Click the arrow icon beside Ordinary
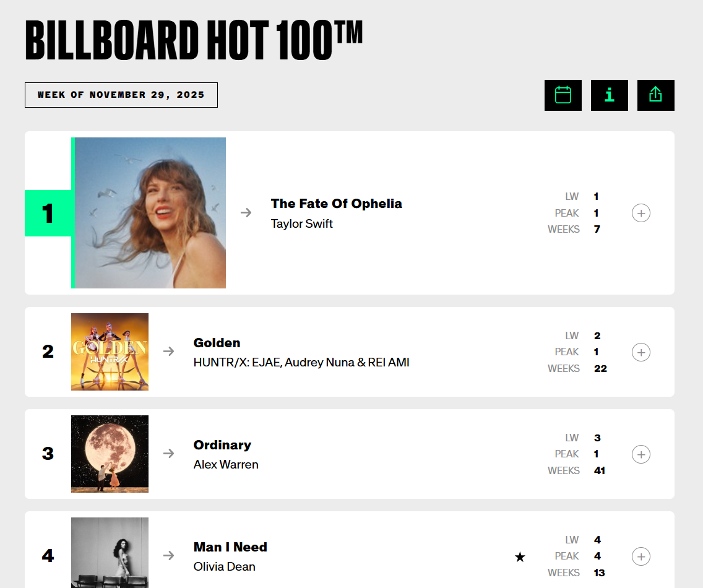 169,454
